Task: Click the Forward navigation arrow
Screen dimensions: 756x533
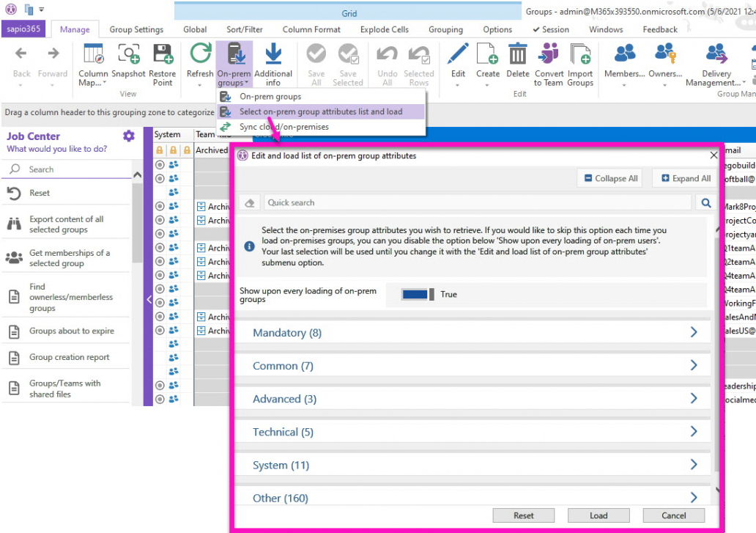Action: click(x=53, y=54)
